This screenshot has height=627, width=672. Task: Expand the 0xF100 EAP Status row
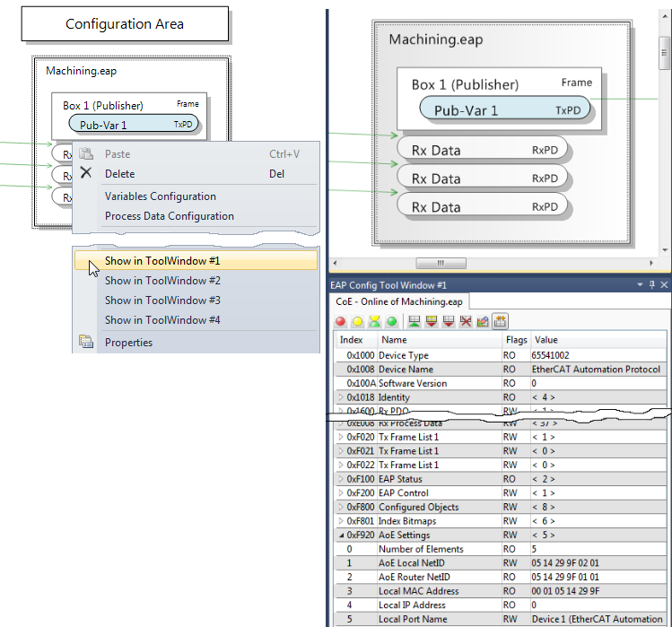341,479
